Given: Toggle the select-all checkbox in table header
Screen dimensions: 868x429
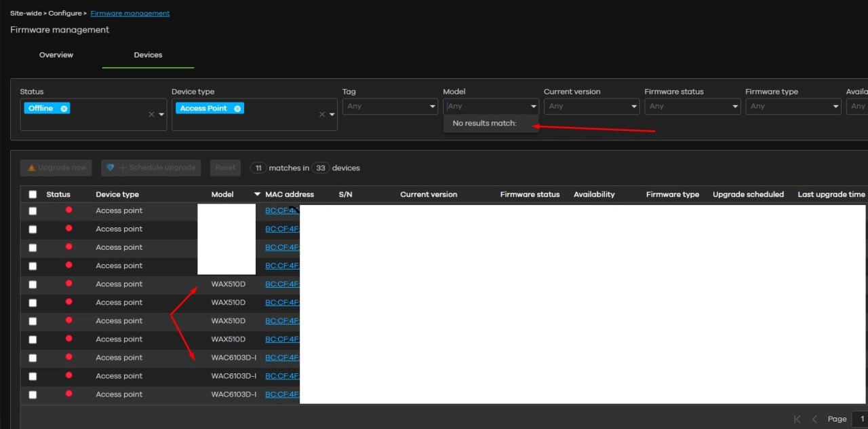Looking at the screenshot, I should point(33,194).
